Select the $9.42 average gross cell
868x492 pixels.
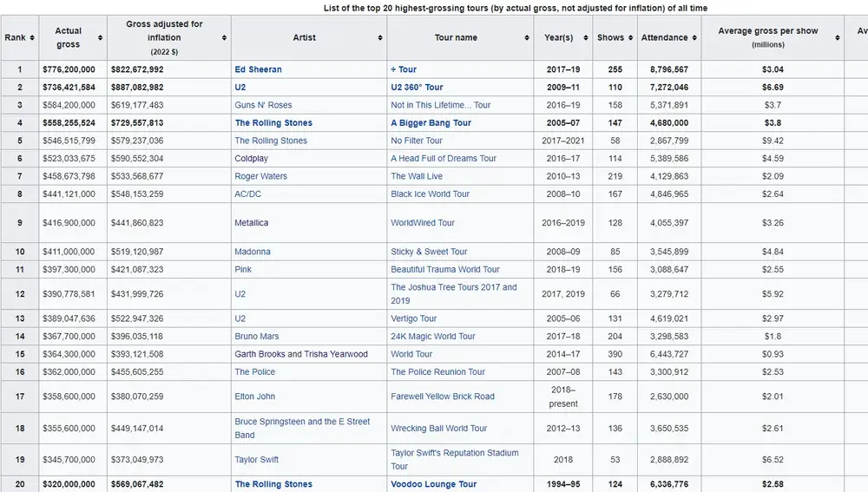(773, 141)
